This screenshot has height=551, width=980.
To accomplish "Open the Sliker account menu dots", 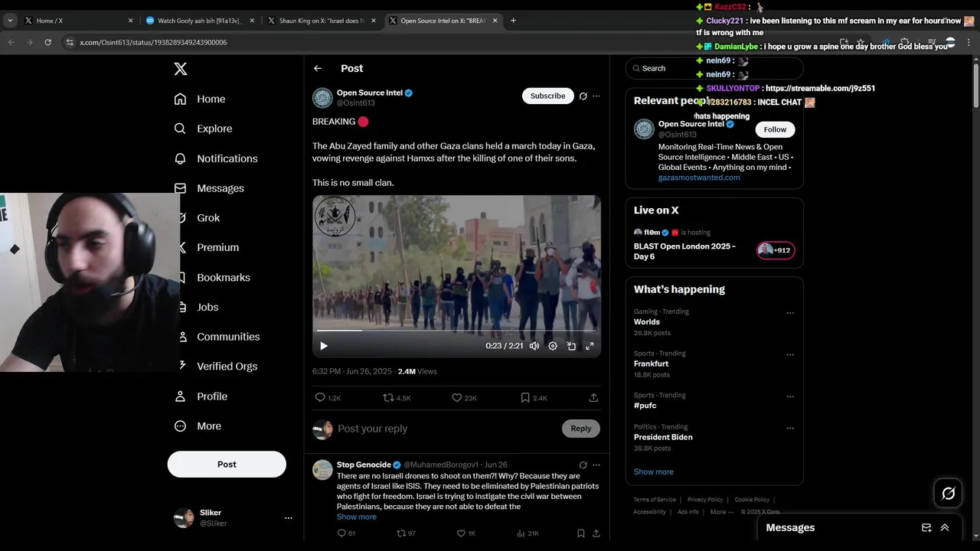I will click(x=289, y=518).
